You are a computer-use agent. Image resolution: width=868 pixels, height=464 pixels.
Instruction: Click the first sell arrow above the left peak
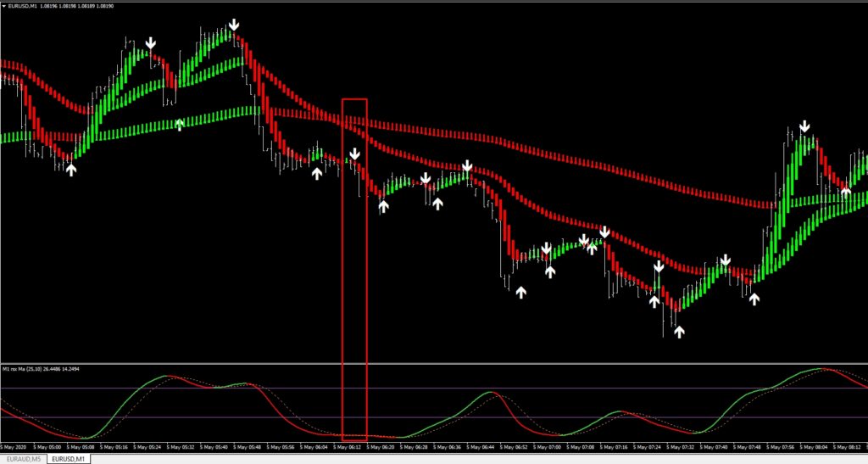(150, 43)
